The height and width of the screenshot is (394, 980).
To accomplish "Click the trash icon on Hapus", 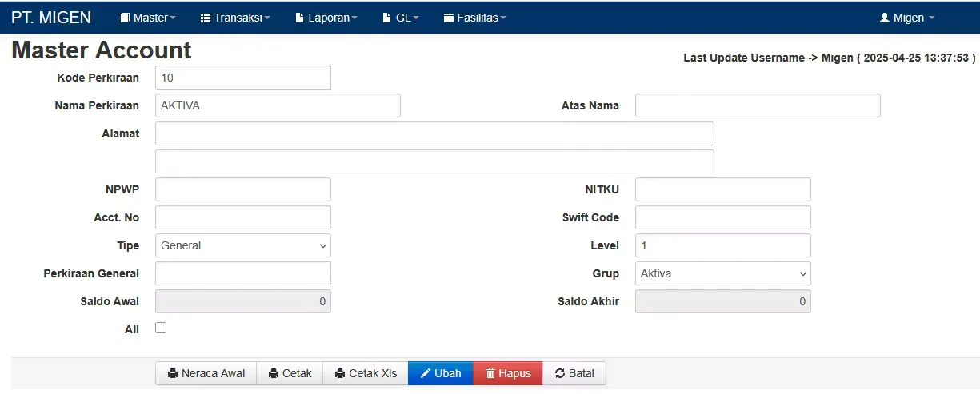I will tap(490, 373).
